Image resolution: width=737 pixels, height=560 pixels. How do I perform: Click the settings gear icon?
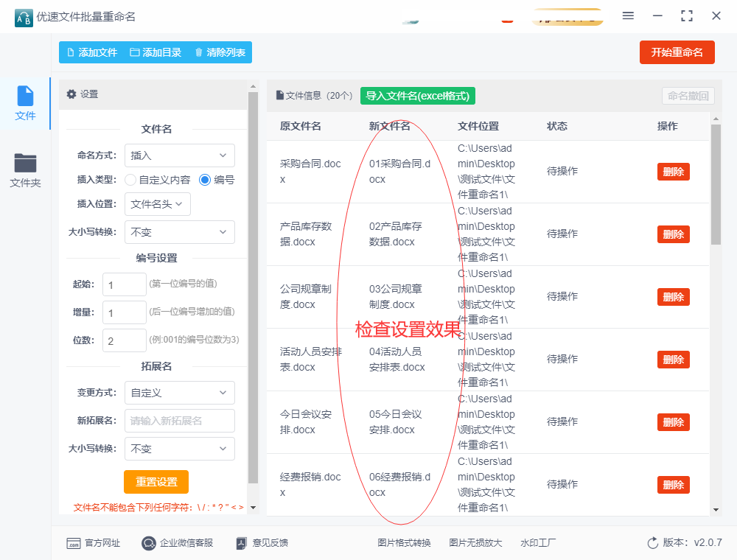(x=71, y=94)
